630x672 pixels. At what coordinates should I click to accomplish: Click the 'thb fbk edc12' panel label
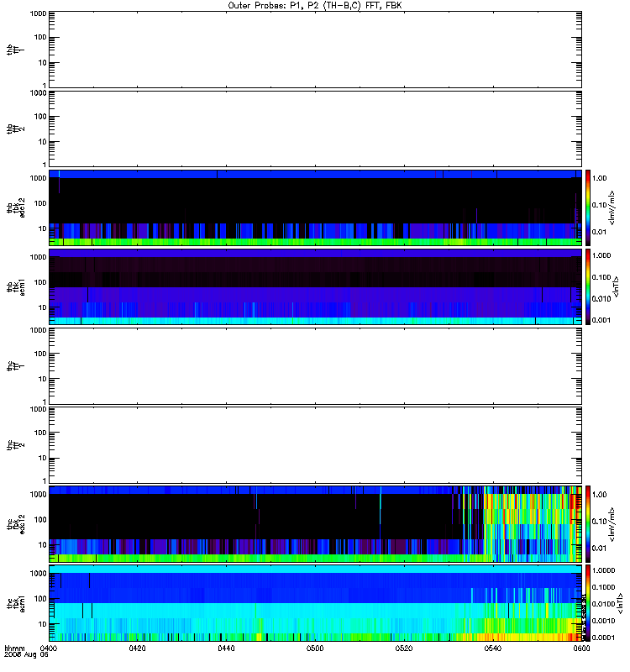(x=15, y=207)
